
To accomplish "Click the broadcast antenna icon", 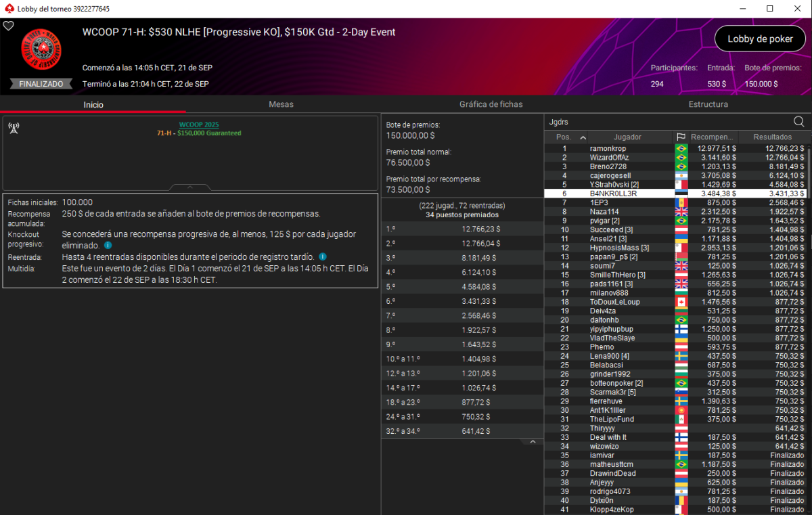I will pyautogui.click(x=14, y=128).
